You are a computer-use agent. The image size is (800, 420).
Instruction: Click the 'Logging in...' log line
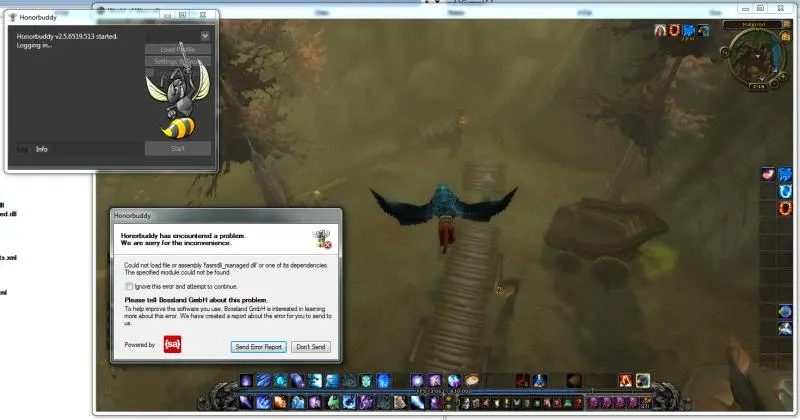click(34, 45)
